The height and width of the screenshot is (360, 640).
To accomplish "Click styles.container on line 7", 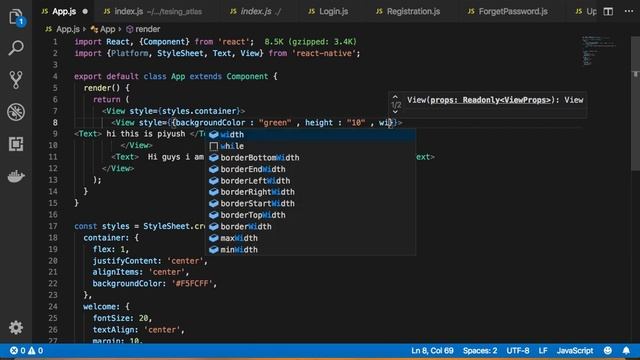I will point(199,111).
